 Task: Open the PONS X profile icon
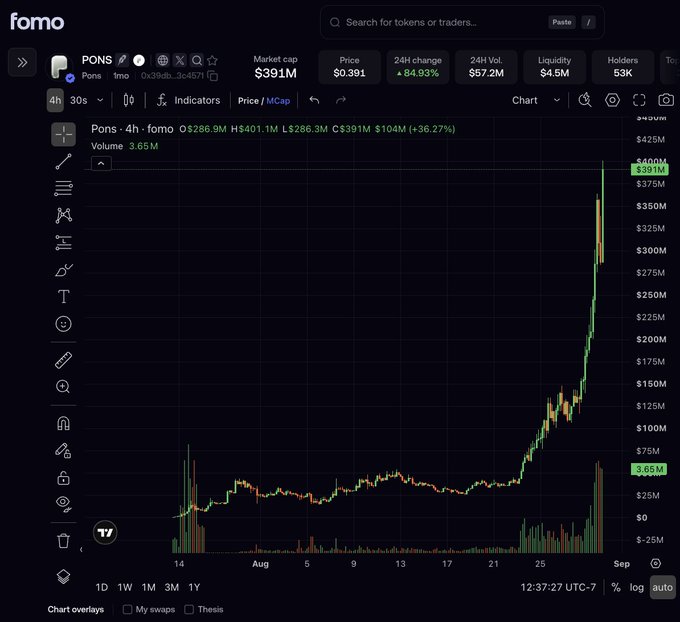pyautogui.click(x=180, y=60)
